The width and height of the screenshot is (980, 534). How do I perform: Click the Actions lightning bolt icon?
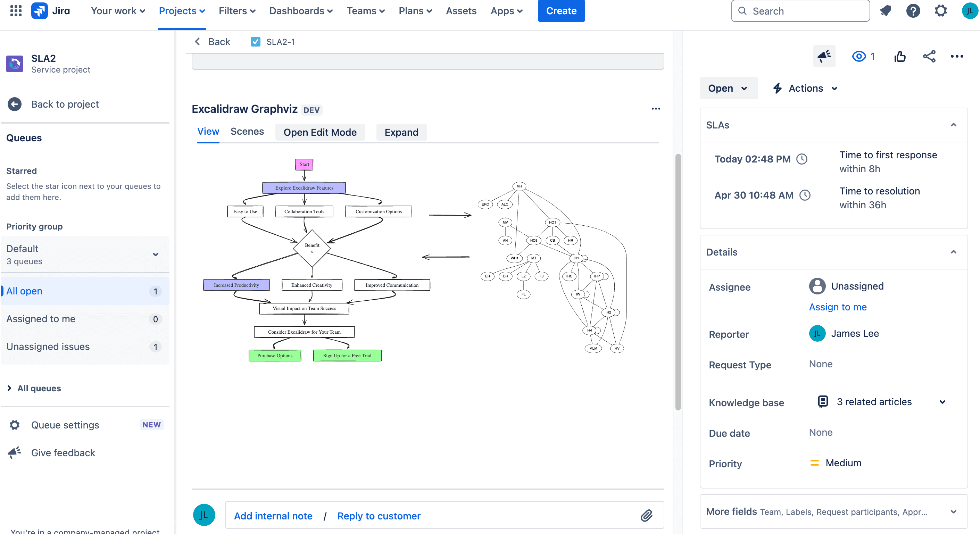(778, 88)
